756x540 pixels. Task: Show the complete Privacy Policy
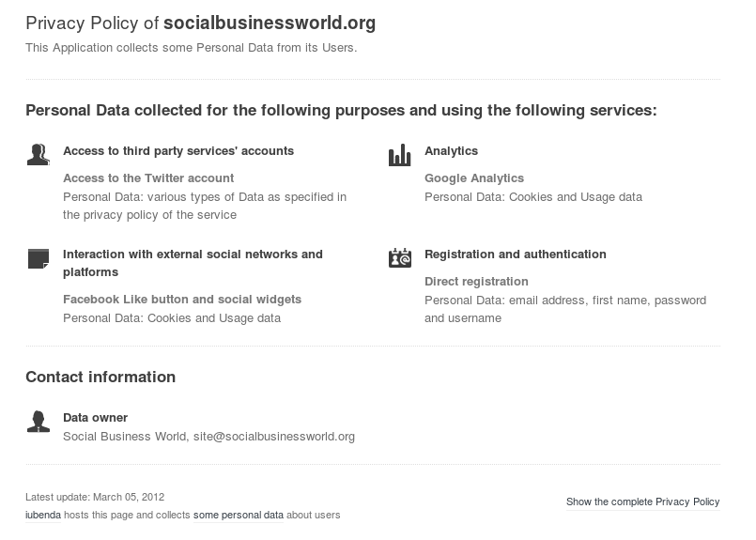[642, 501]
